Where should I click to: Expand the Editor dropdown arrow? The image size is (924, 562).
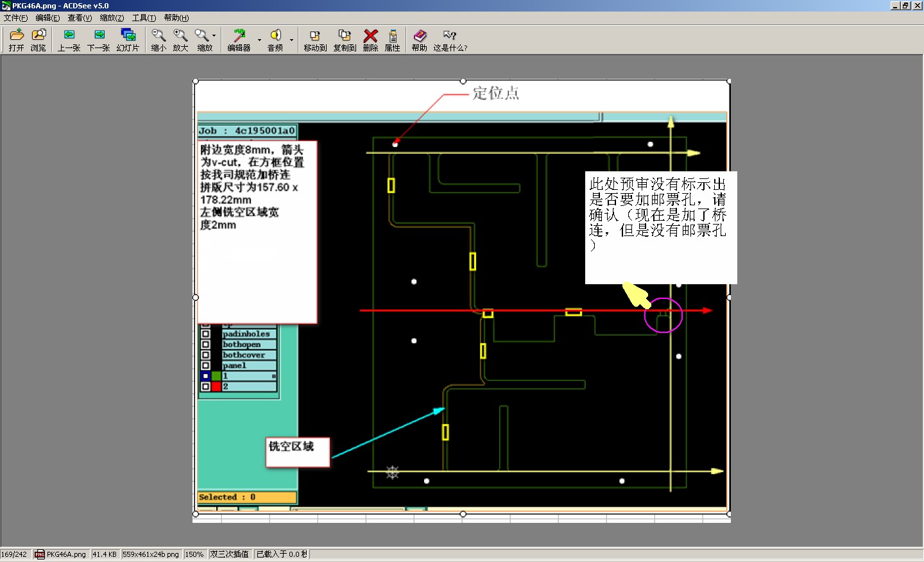click(x=259, y=40)
